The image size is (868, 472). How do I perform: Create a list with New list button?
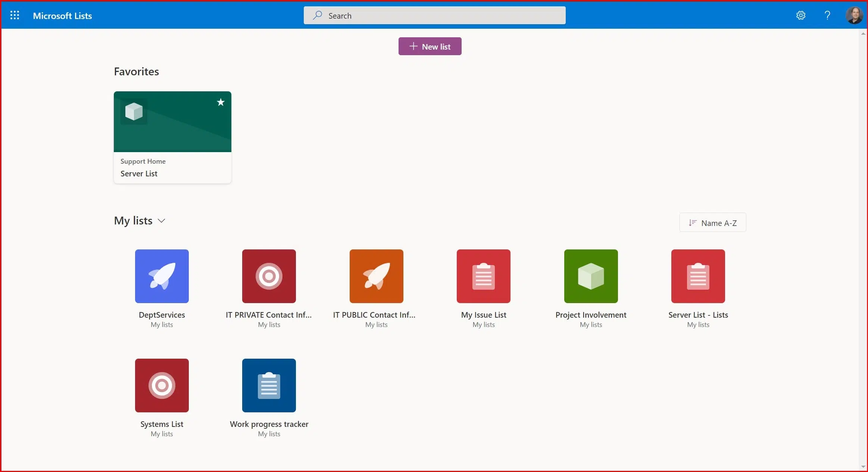click(430, 46)
